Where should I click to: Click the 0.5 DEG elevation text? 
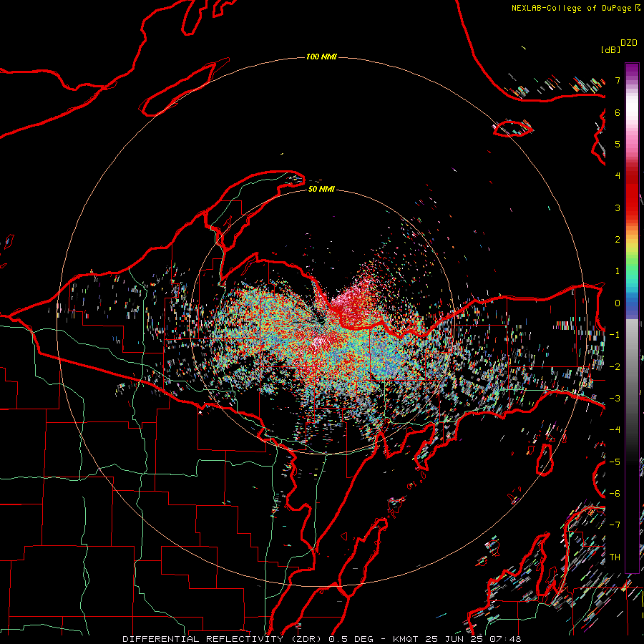pyautogui.click(x=351, y=639)
